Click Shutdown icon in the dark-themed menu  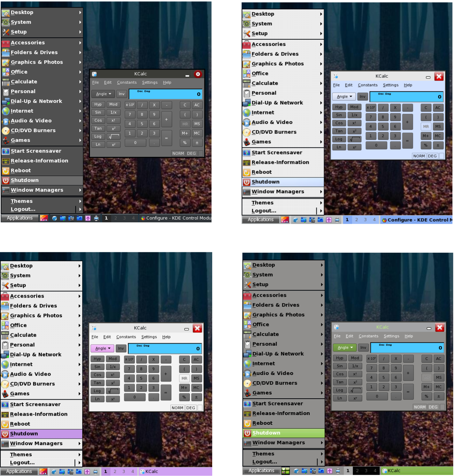point(6,181)
